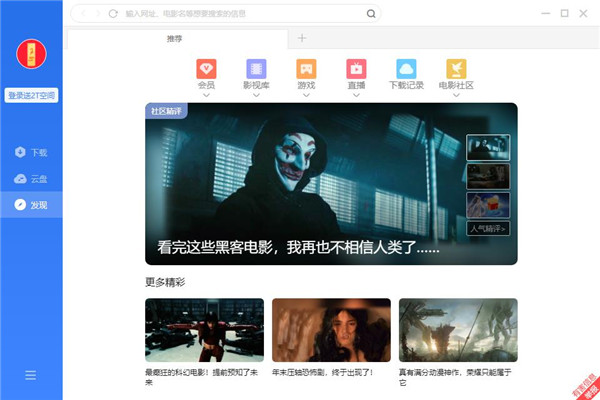Click the 人气精评 button on banner
This screenshot has height=400, width=600.
(488, 229)
